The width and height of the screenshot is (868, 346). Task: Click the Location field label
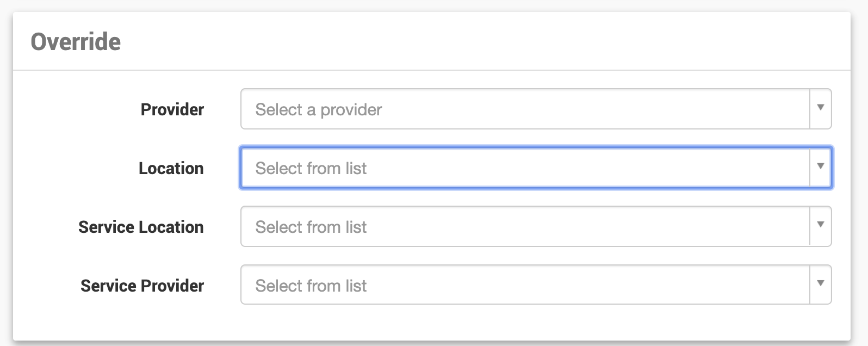(x=171, y=169)
